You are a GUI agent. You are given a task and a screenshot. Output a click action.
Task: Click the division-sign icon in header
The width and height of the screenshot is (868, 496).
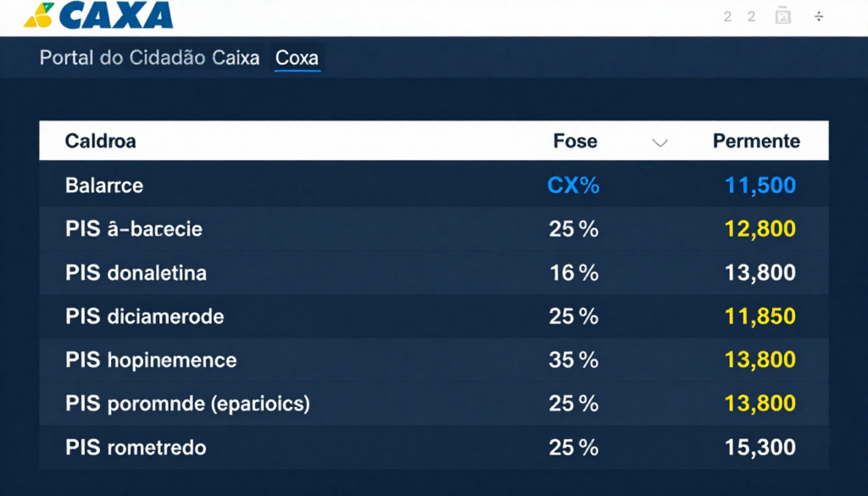pos(819,16)
